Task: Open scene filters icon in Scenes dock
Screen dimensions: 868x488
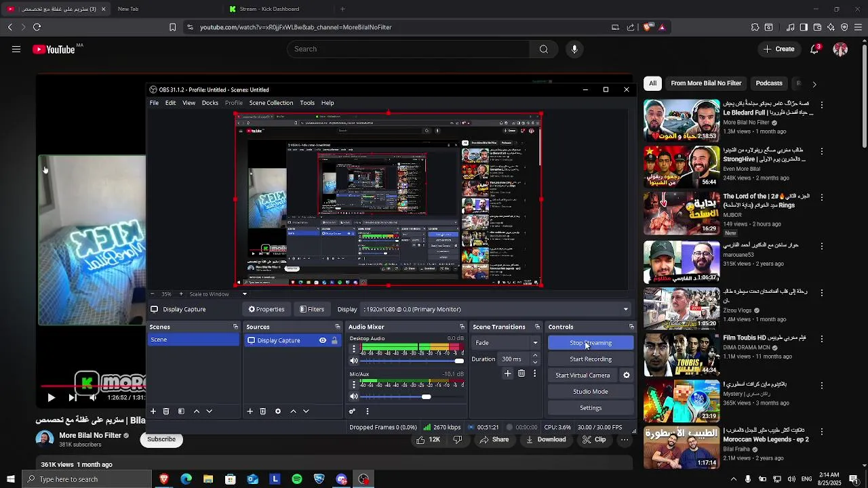Action: pyautogui.click(x=181, y=411)
